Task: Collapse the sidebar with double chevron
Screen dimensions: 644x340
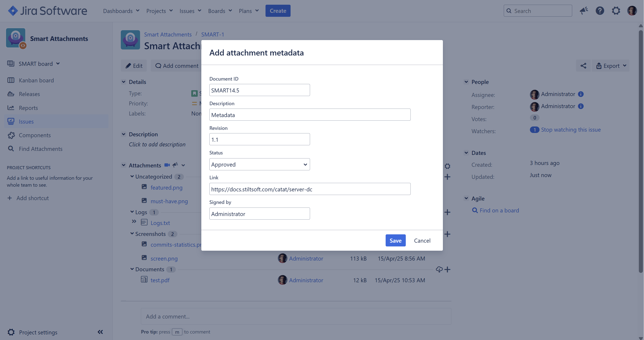Action: click(x=100, y=332)
